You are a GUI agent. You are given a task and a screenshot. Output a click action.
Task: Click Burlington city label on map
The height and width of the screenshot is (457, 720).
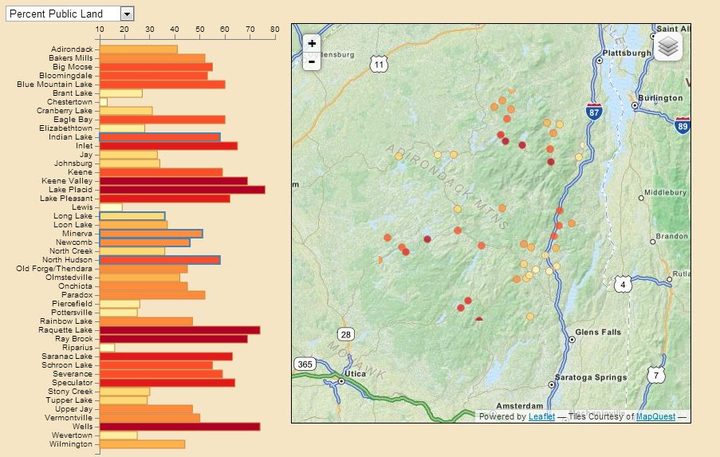[x=660, y=98]
